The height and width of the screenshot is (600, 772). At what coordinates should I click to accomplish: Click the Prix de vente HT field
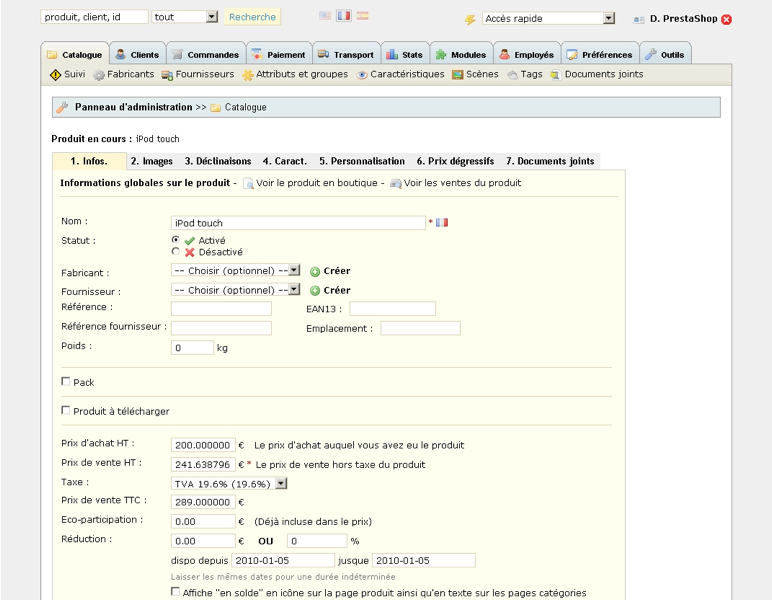pyautogui.click(x=203, y=464)
